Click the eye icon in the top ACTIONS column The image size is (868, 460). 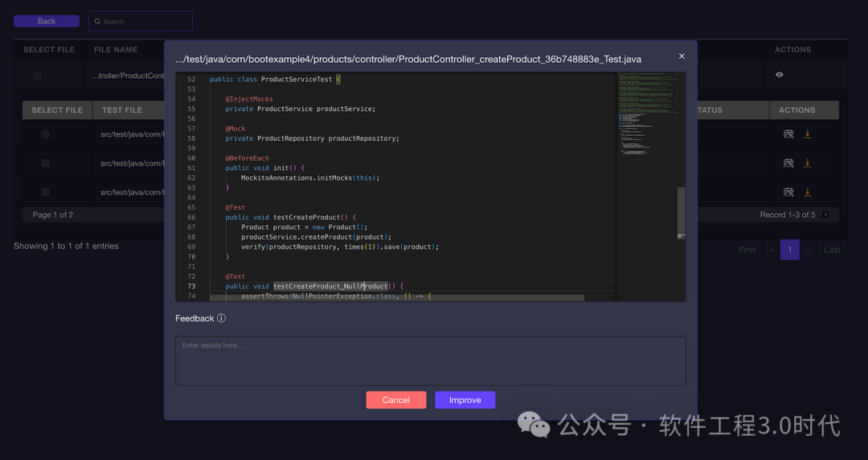(x=779, y=75)
